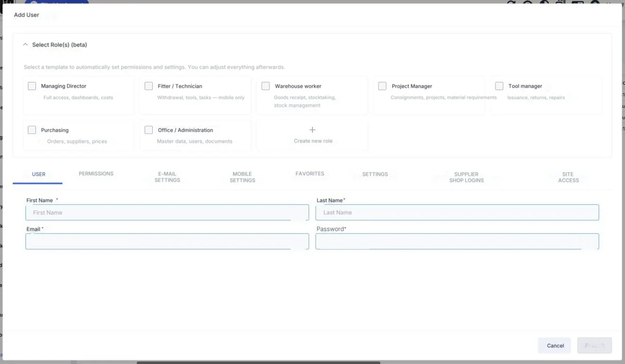Image resolution: width=625 pixels, height=364 pixels.
Task: Click the 'Orders, suppliers, prices' description
Action: coord(77,141)
